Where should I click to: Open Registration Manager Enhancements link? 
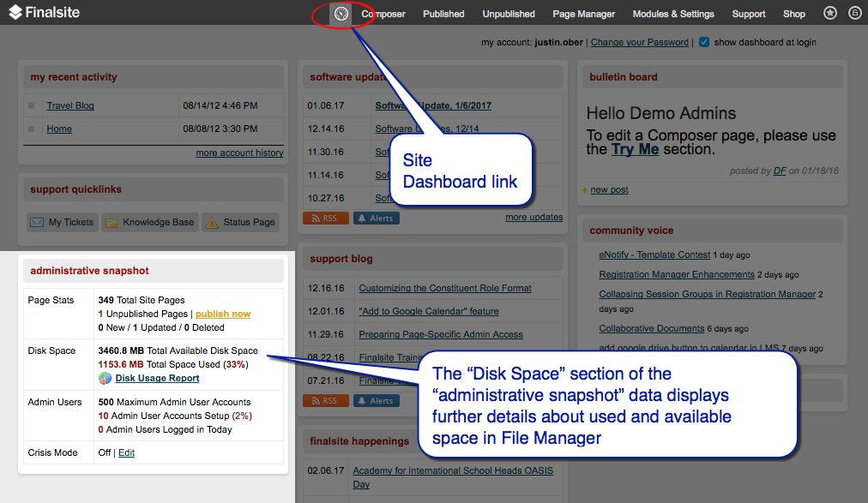tap(677, 275)
